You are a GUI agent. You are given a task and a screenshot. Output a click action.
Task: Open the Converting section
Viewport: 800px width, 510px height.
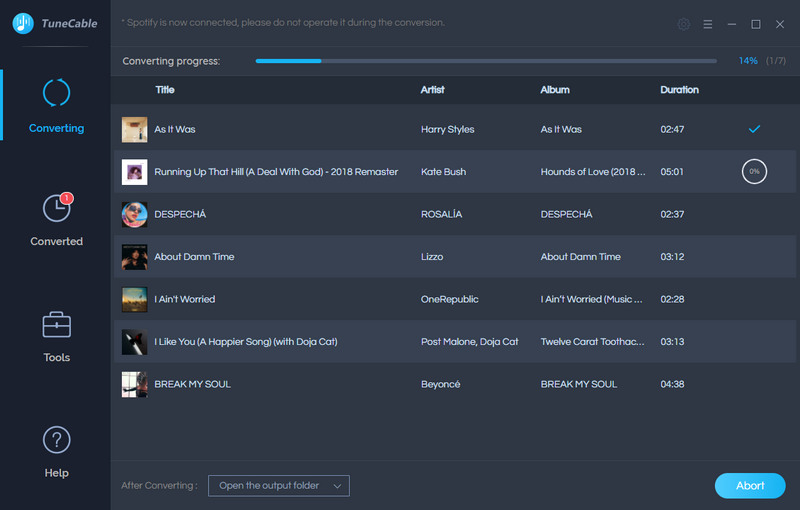tap(56, 106)
